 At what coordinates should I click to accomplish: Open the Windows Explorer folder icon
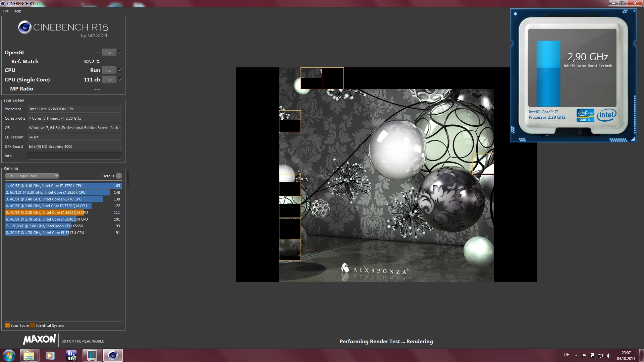[29, 355]
